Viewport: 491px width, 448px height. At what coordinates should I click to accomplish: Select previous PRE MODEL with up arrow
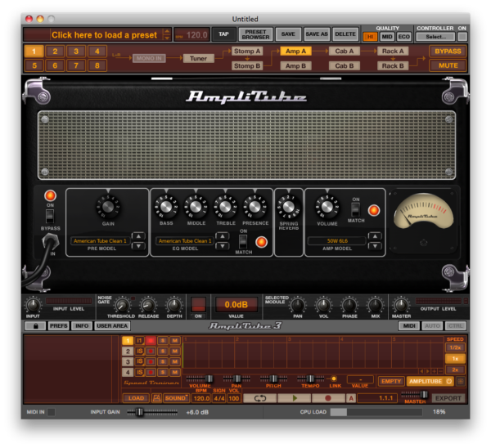pyautogui.click(x=138, y=236)
